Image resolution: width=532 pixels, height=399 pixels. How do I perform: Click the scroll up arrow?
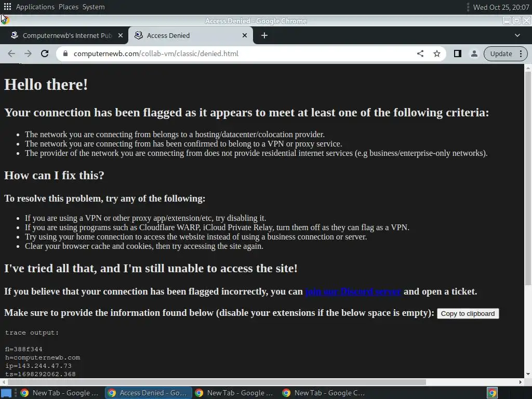pos(528,68)
